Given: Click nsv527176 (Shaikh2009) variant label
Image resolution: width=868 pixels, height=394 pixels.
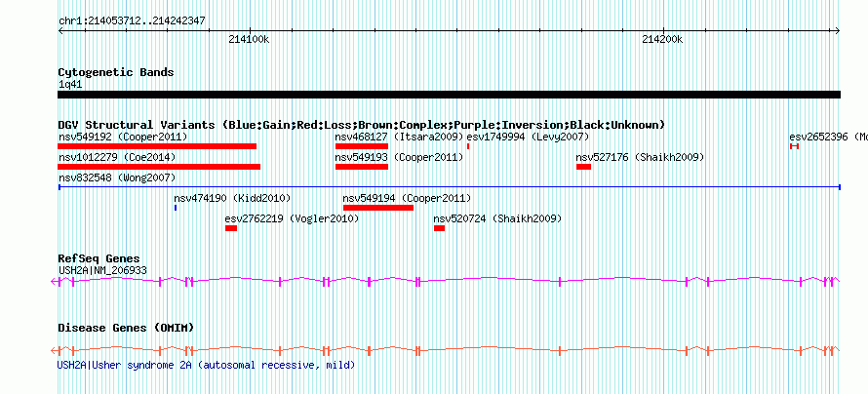Looking at the screenshot, I should click(640, 158).
